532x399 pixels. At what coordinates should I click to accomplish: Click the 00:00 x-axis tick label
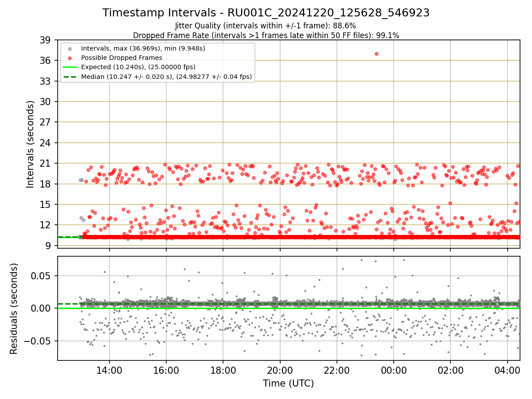pyautogui.click(x=394, y=371)
